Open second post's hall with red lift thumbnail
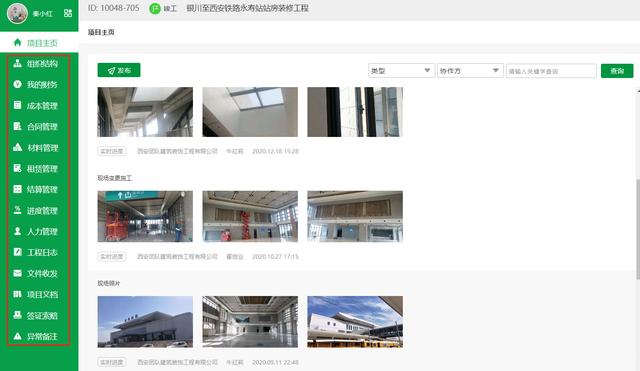This screenshot has height=371, width=640. click(250, 216)
